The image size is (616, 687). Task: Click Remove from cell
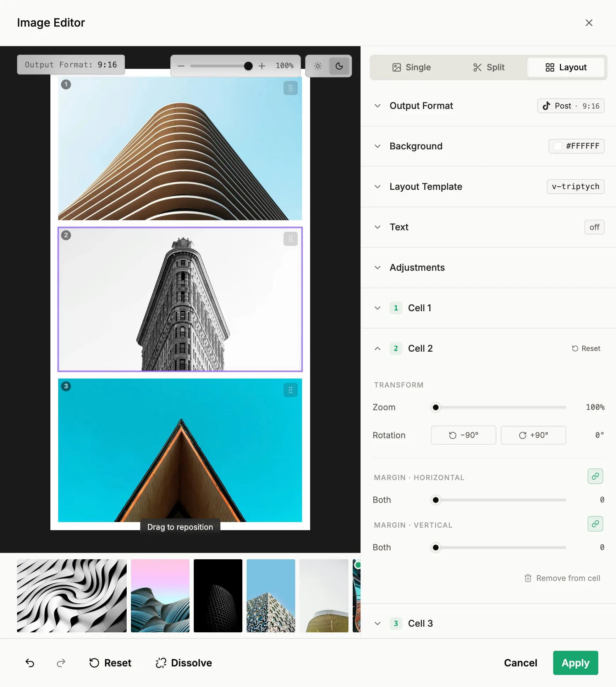563,578
